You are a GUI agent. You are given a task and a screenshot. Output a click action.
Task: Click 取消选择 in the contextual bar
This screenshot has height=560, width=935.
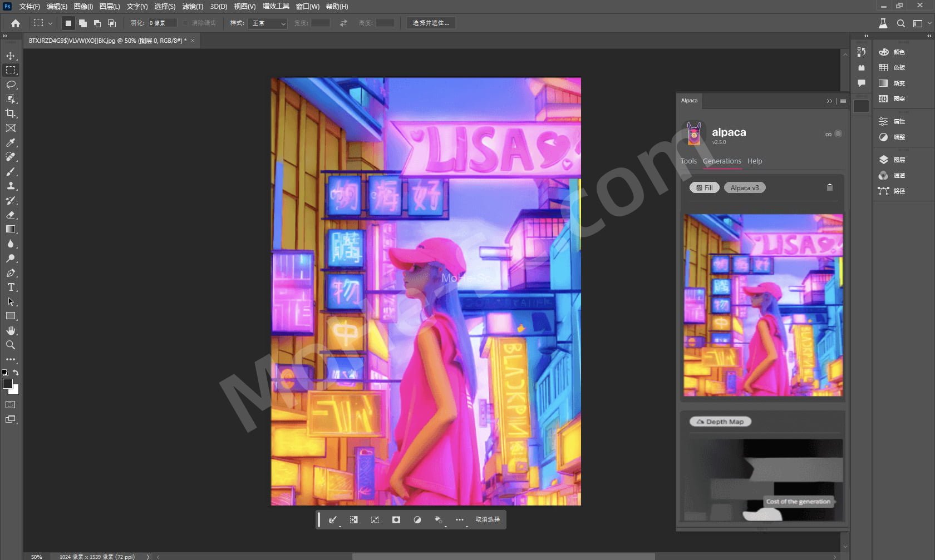[x=488, y=519]
